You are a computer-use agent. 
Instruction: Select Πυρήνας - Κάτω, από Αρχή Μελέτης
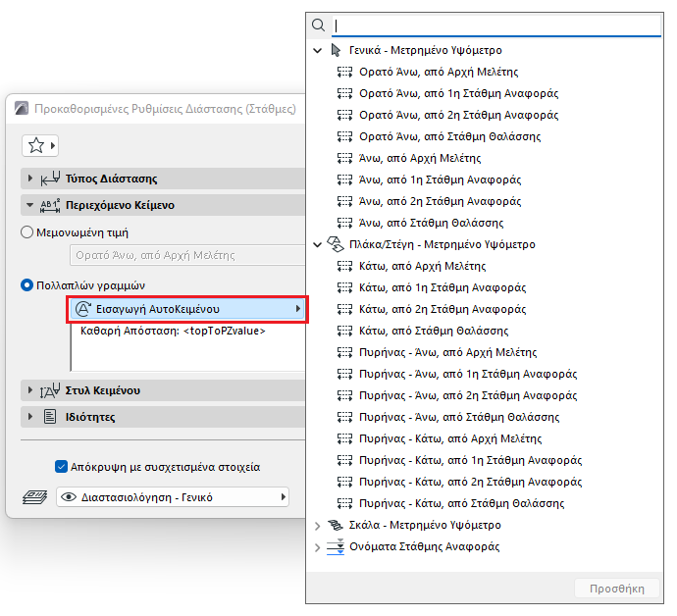[x=450, y=438]
